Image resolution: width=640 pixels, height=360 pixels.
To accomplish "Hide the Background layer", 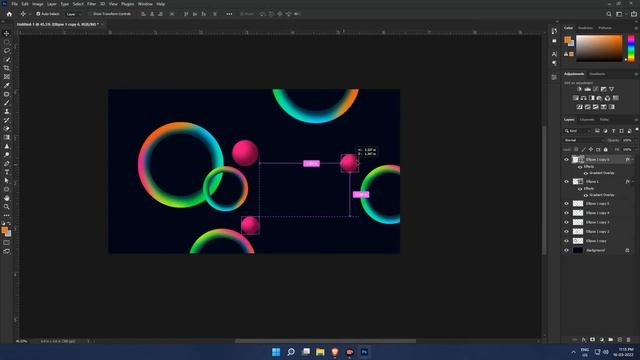I will [x=567, y=250].
